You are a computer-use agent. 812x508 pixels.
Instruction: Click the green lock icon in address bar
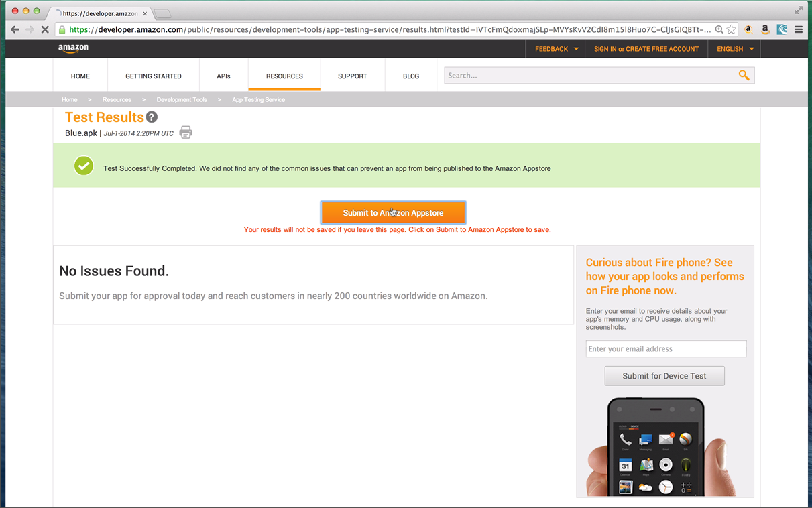(62, 29)
